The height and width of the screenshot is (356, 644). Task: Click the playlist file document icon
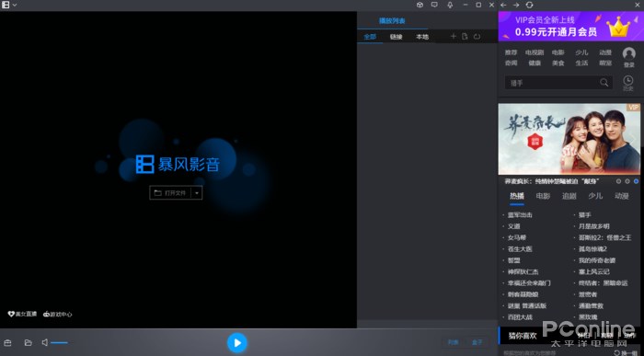(465, 37)
